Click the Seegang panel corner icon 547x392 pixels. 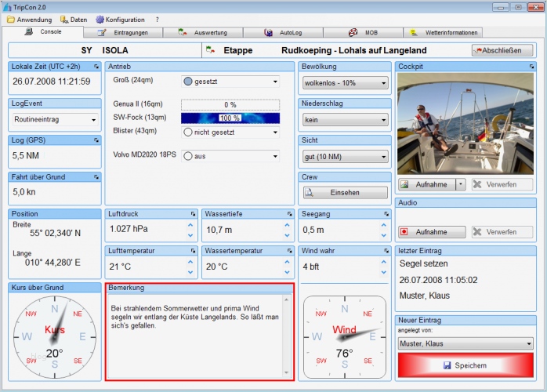coord(386,213)
